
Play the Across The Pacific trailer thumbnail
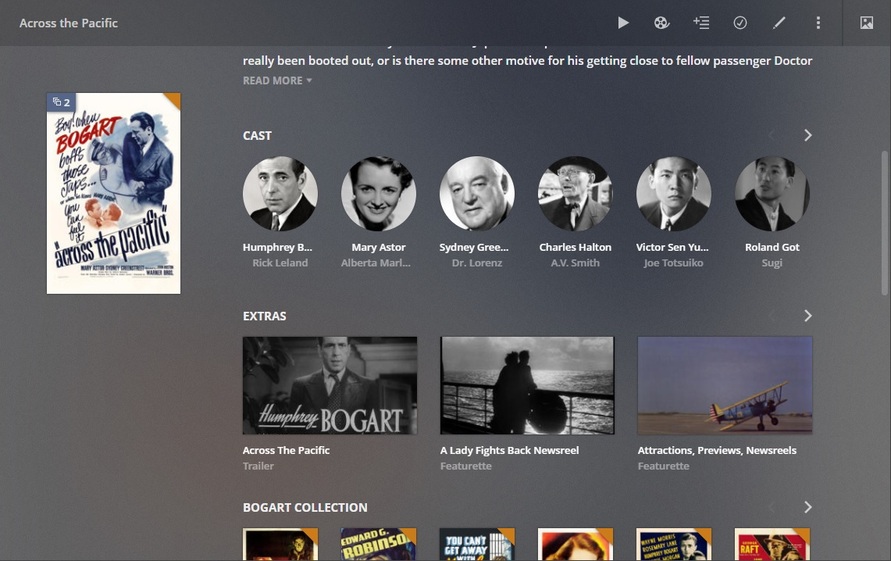coord(330,385)
